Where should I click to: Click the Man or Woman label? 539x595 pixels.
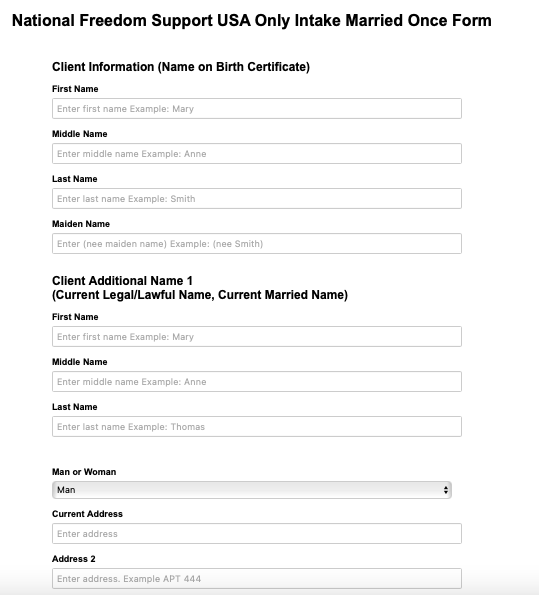pos(84,472)
